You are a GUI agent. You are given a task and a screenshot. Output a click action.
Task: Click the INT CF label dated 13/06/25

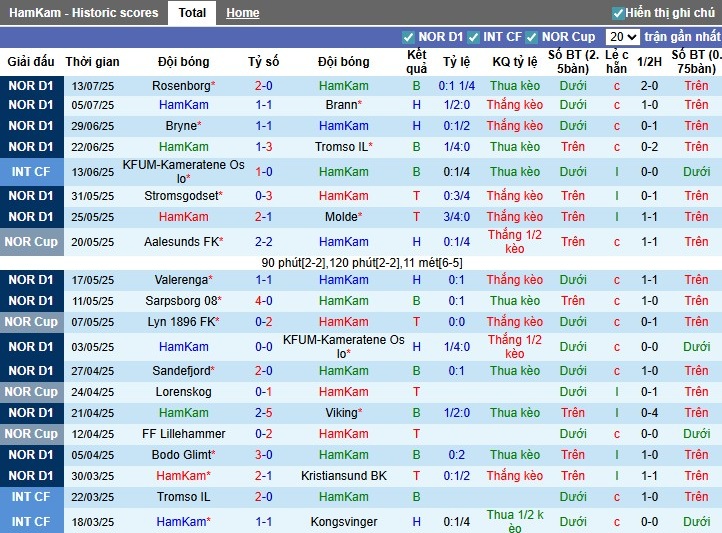[31, 172]
